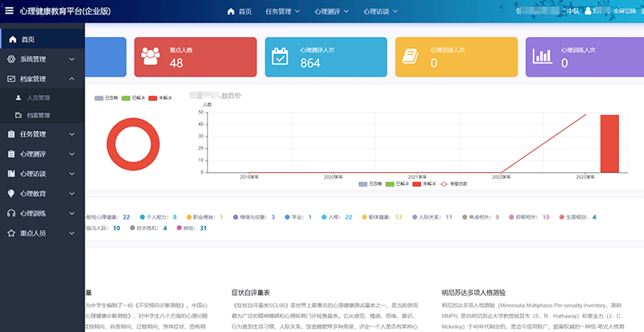The width and height of the screenshot is (644, 332).
Task: Click the book icon on 心理访谈人次 card
Action: (x=411, y=56)
